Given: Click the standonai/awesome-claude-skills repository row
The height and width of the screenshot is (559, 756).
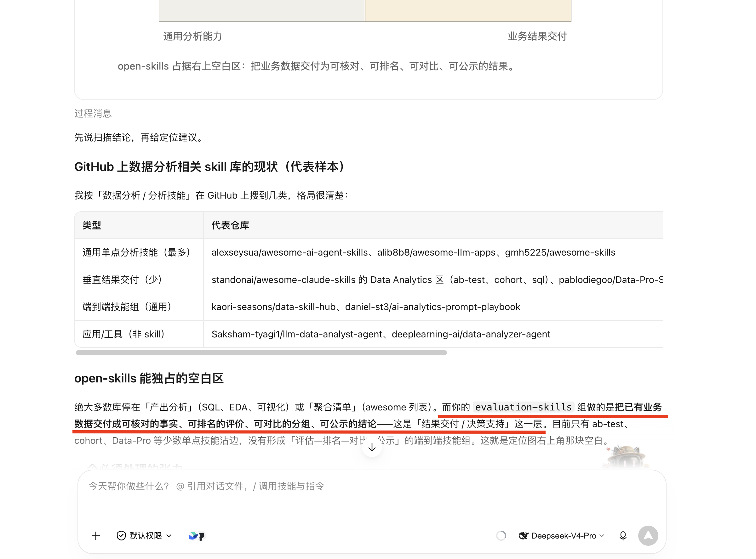Looking at the screenshot, I should point(433,279).
